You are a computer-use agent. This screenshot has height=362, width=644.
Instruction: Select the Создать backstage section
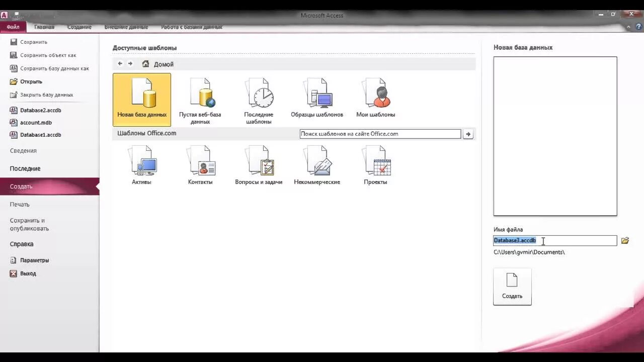(49, 187)
